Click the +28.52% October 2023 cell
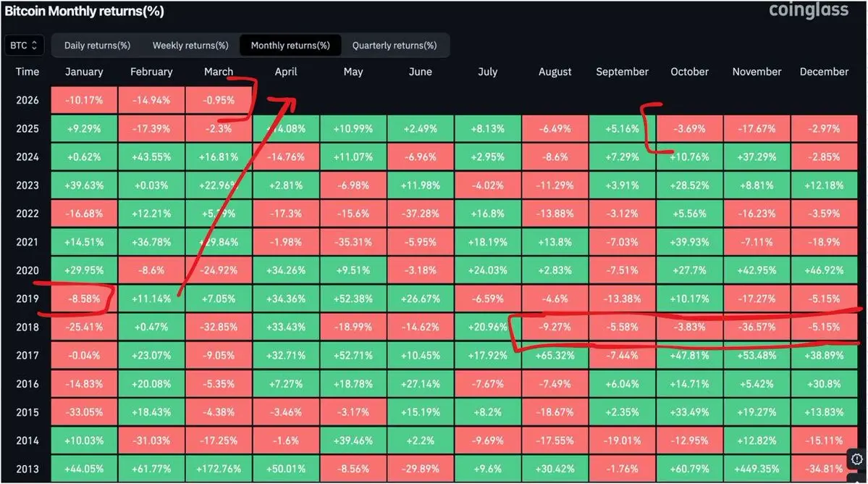Screen dimensions: 868x484 [689, 185]
